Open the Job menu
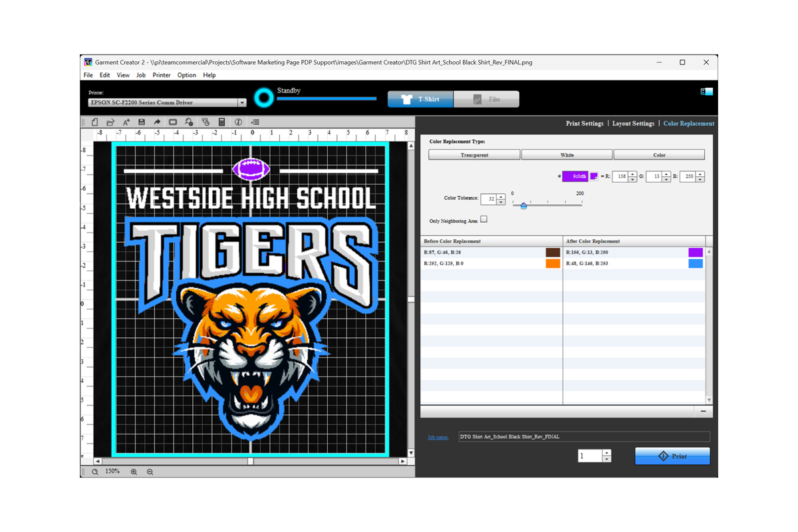 (x=141, y=75)
